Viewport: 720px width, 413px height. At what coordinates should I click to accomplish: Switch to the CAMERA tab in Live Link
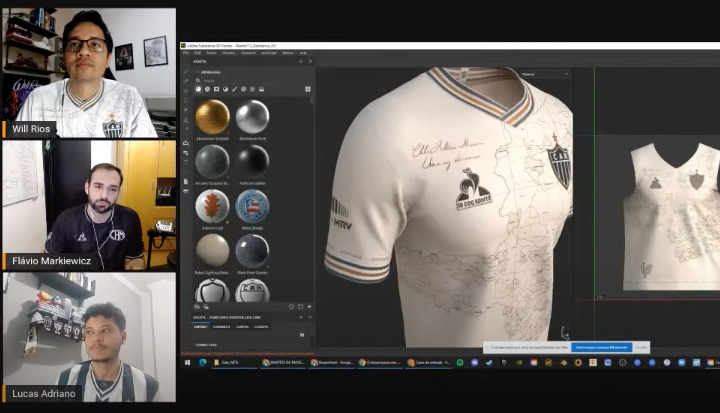click(242, 327)
